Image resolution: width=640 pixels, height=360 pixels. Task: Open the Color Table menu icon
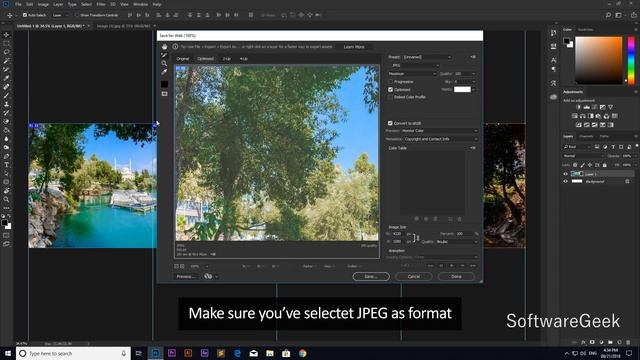pos(473,148)
